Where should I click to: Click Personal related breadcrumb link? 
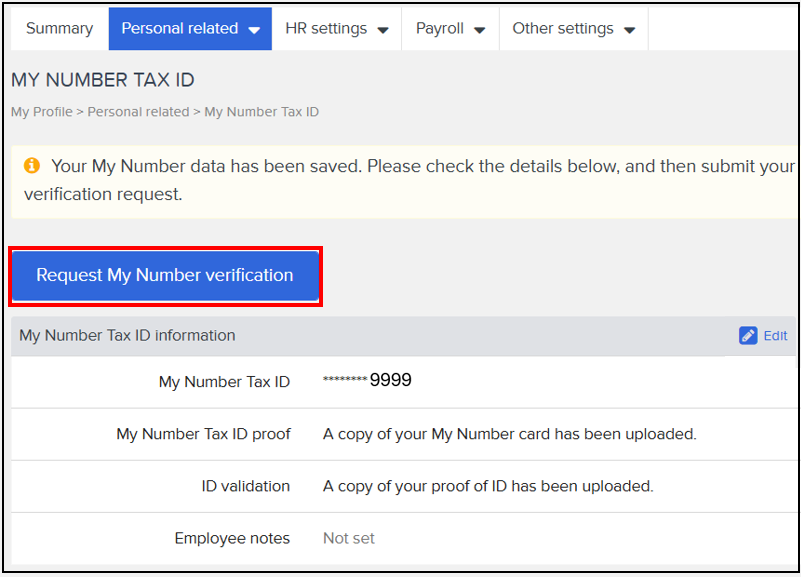tap(138, 112)
